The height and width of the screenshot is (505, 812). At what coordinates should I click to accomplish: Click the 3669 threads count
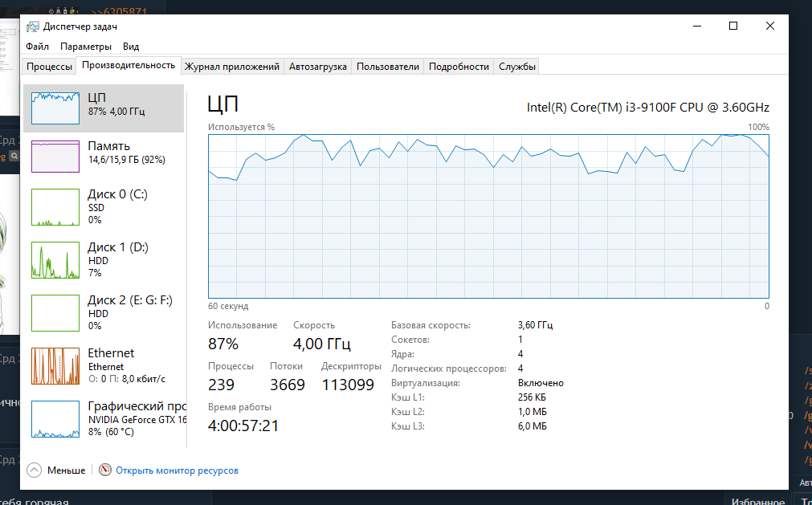[x=288, y=385]
